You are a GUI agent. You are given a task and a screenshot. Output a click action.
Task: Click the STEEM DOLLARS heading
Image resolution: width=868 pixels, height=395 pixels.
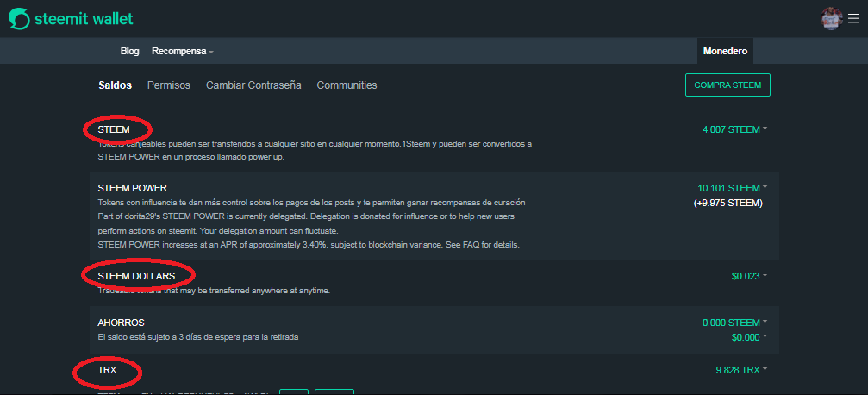136,276
